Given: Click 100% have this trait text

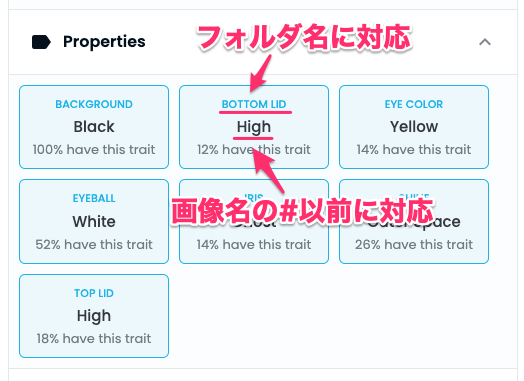Looking at the screenshot, I should (x=94, y=149).
